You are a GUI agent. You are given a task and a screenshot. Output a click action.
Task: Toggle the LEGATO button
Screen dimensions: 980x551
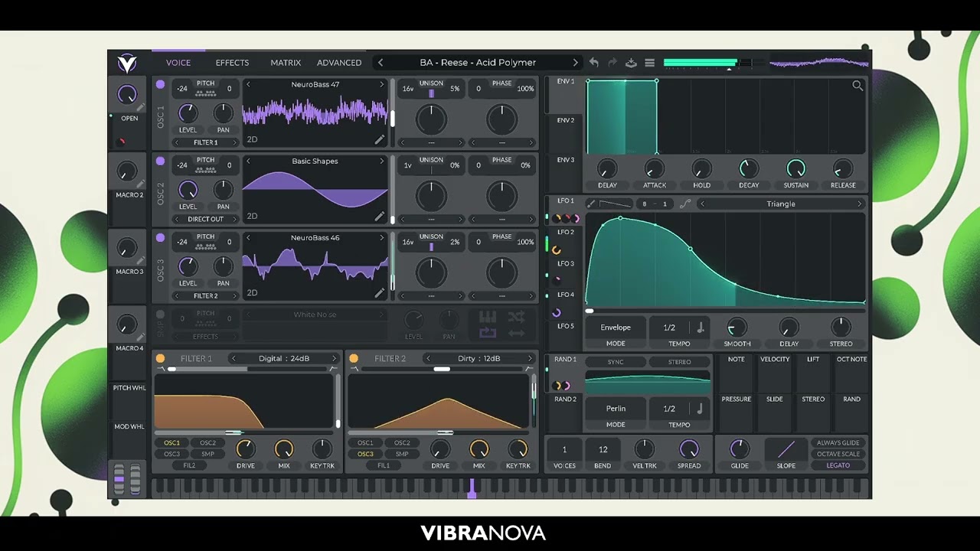(x=838, y=465)
